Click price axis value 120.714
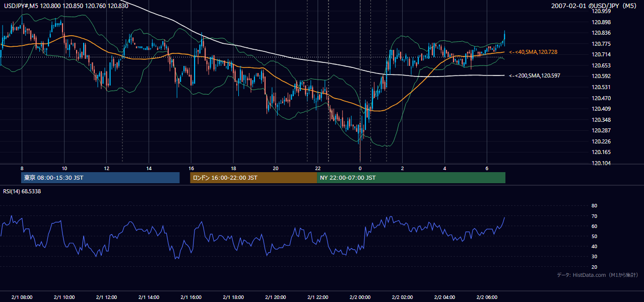The image size is (644, 302). tap(601, 54)
